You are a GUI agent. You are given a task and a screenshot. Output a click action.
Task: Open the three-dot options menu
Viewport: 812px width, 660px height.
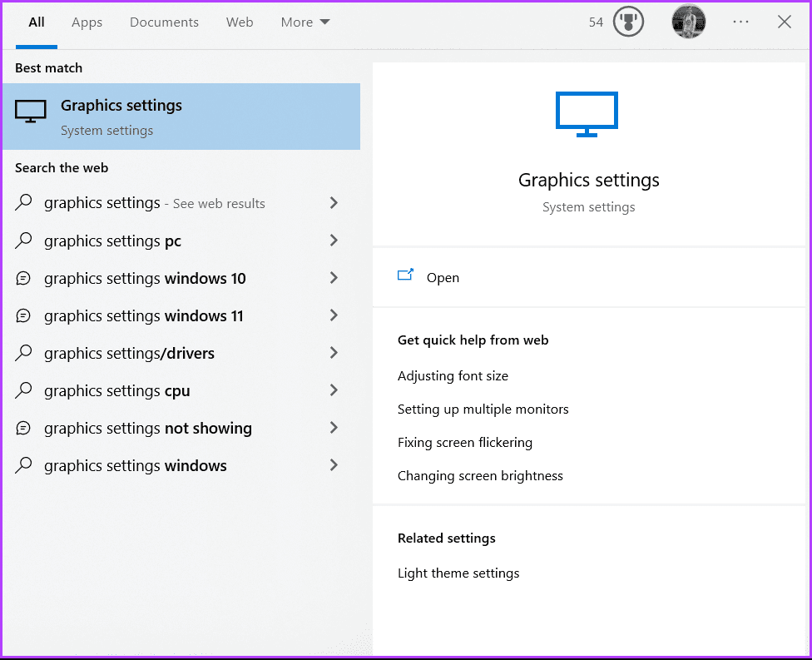(740, 22)
